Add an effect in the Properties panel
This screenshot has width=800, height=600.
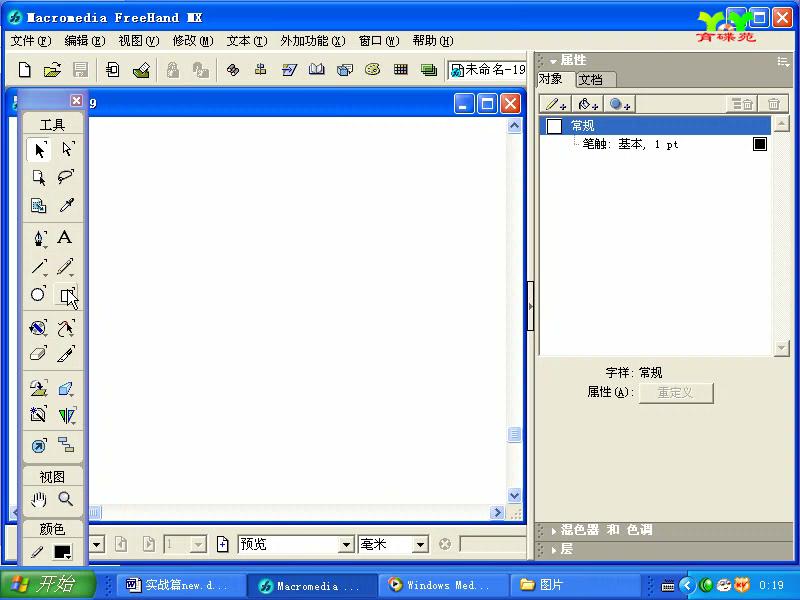click(620, 104)
